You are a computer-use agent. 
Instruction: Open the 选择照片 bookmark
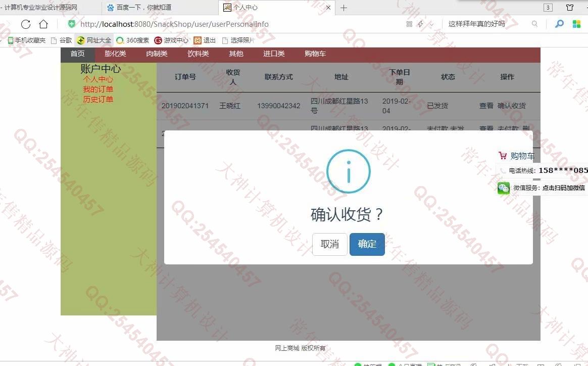[x=238, y=40]
